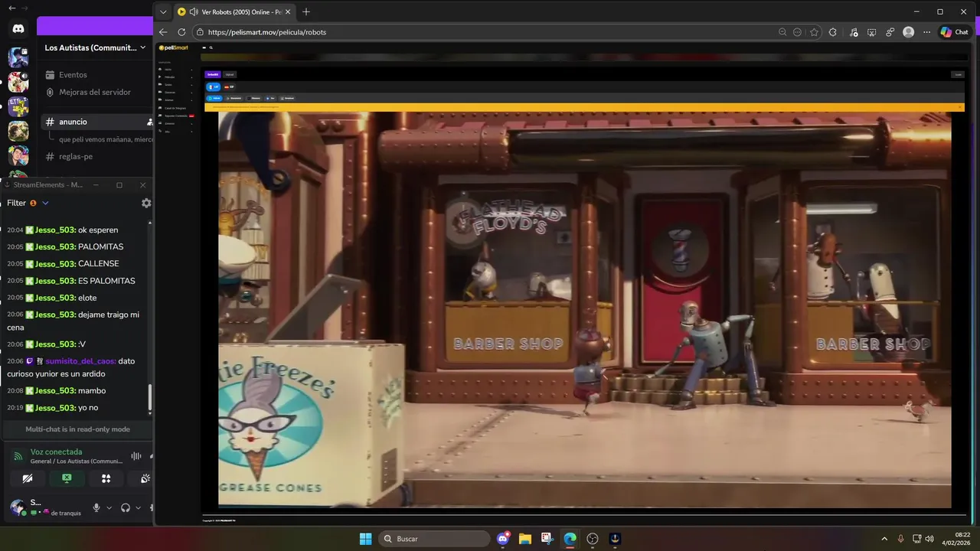The image size is (980, 551).
Task: Toggle pelisMart sidebar hamburger icon
Action: tap(204, 47)
